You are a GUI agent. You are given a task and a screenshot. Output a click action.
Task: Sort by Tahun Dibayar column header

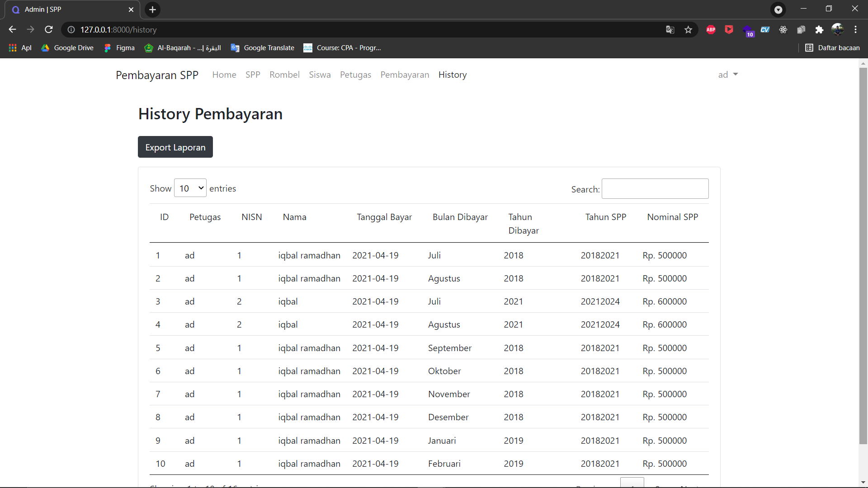[x=524, y=224]
